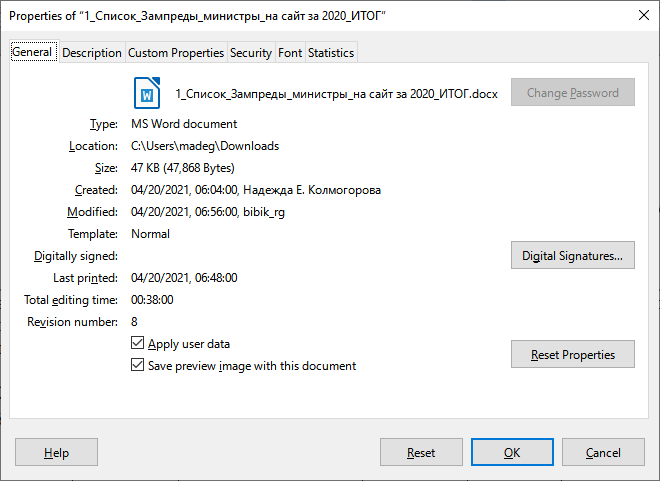Click Reset Properties button
This screenshot has width=660, height=481.
click(572, 354)
